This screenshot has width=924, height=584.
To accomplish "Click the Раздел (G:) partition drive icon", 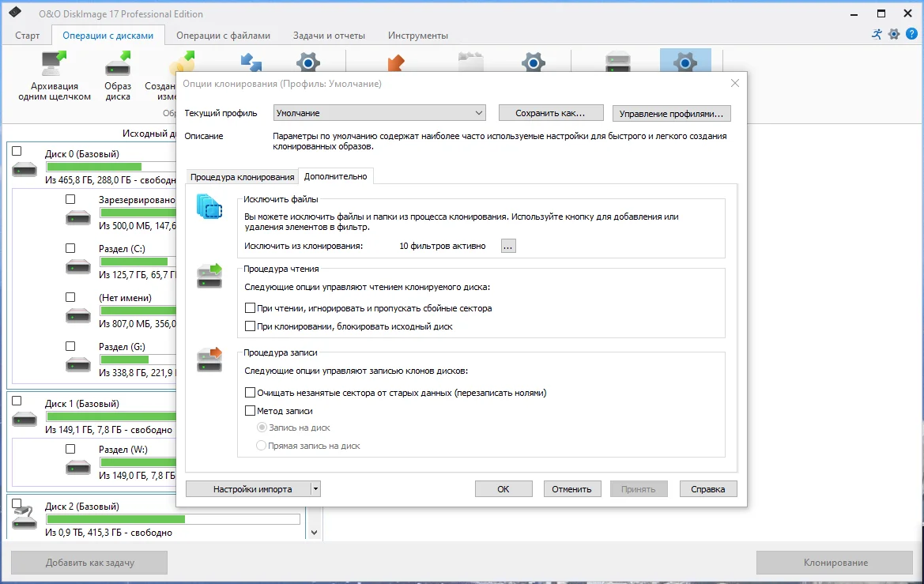I will tap(77, 365).
